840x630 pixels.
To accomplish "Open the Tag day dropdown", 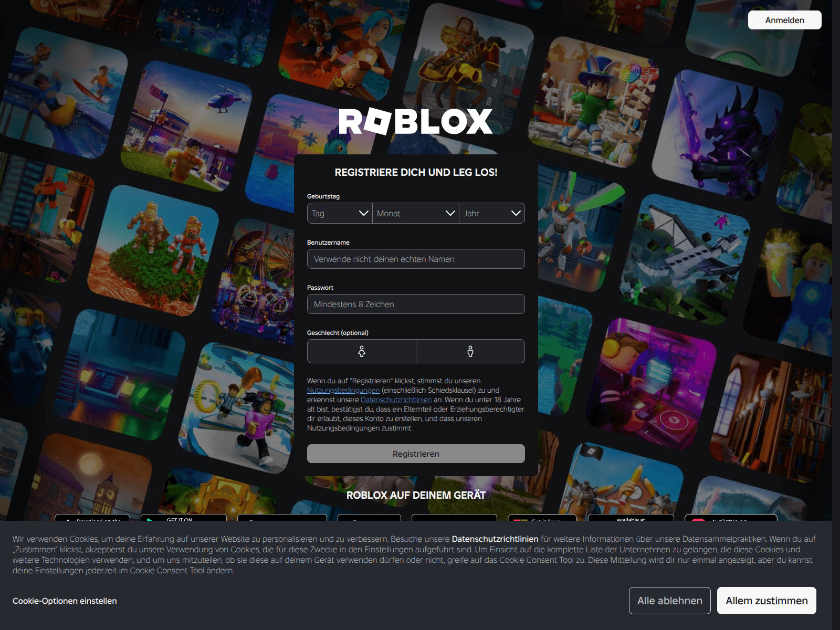I will pos(340,213).
